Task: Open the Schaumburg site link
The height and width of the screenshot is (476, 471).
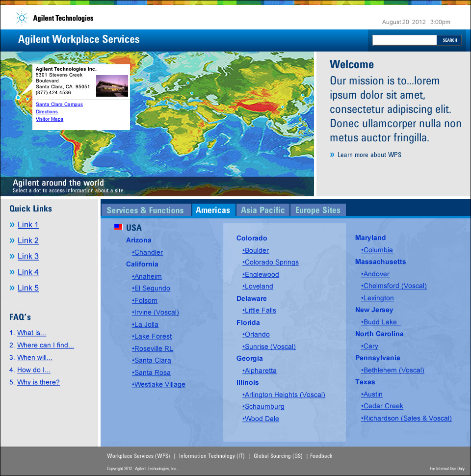Action: [263, 406]
